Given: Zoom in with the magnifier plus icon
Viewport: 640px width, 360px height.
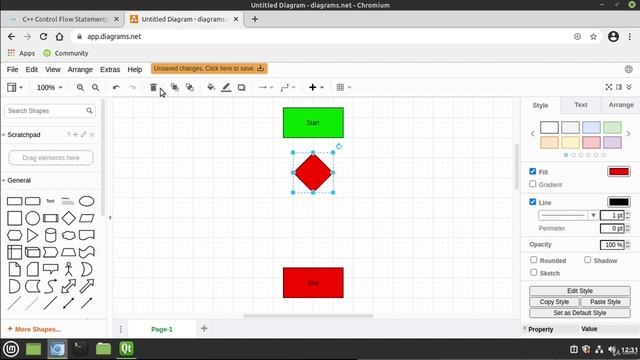Looking at the screenshot, I should click(80, 87).
